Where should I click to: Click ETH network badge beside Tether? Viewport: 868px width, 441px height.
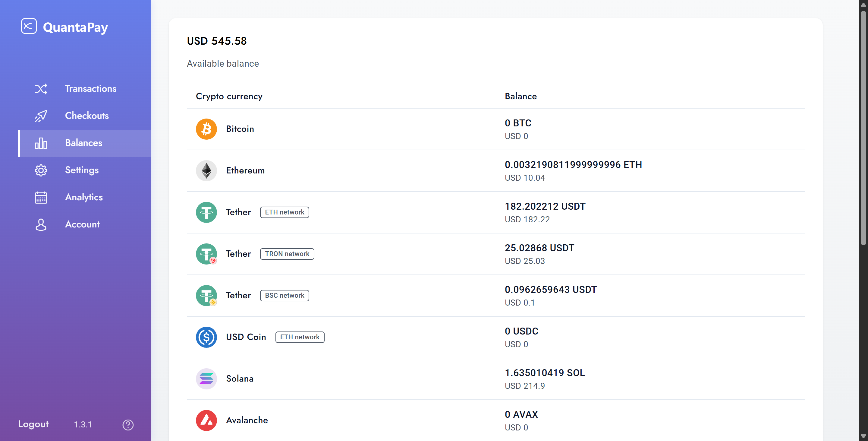[x=285, y=212]
